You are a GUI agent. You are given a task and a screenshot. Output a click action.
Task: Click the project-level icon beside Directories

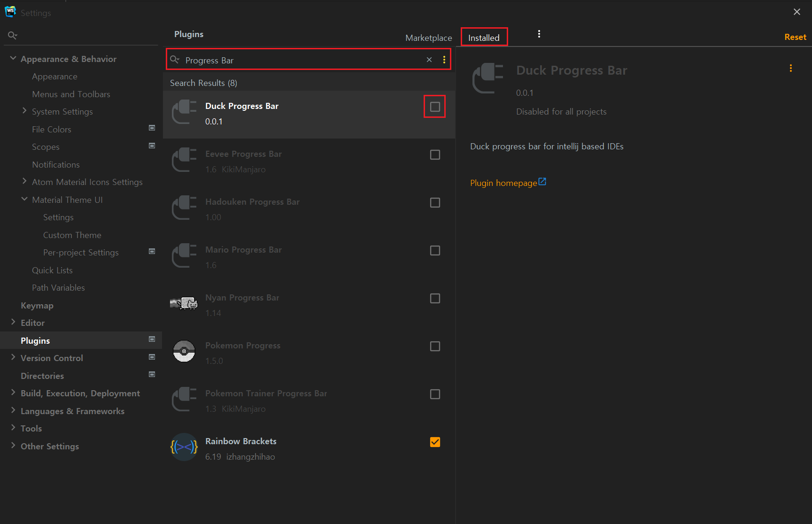pyautogui.click(x=152, y=374)
